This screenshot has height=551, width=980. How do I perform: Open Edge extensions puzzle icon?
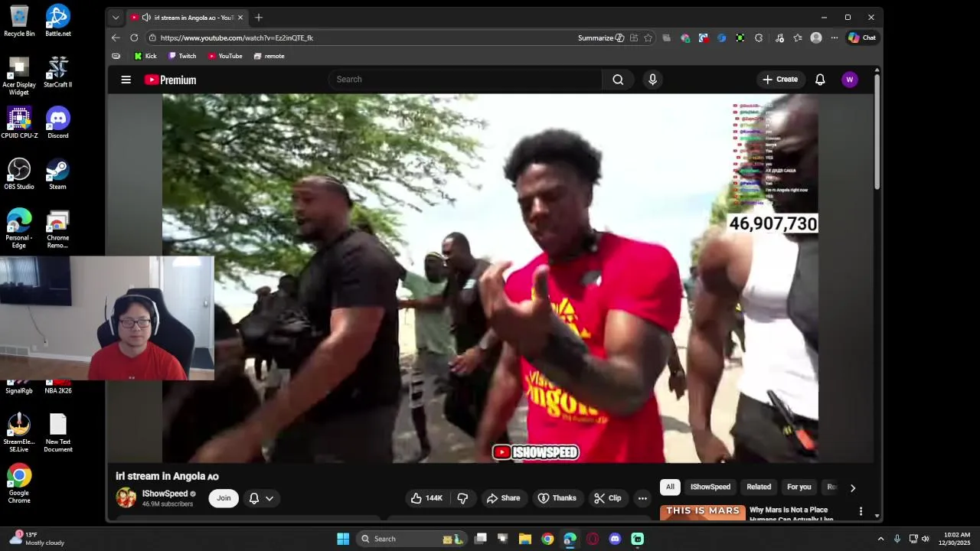click(759, 37)
